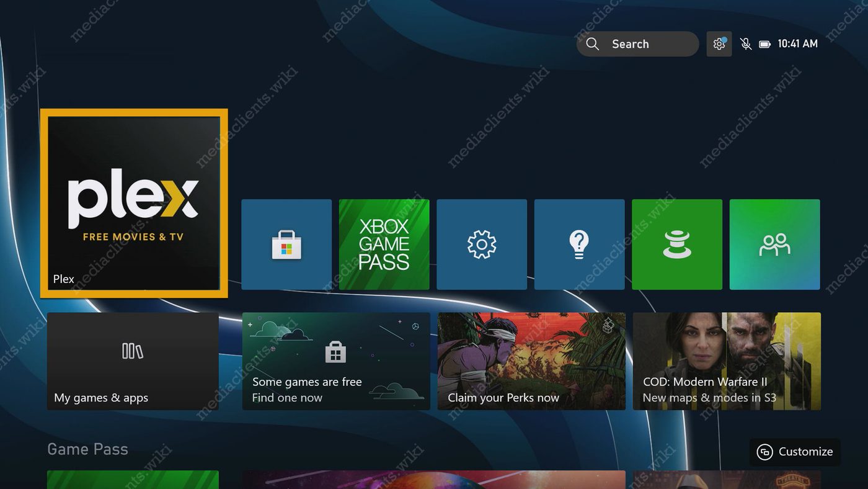Open the top-bar settings gear icon

[719, 44]
